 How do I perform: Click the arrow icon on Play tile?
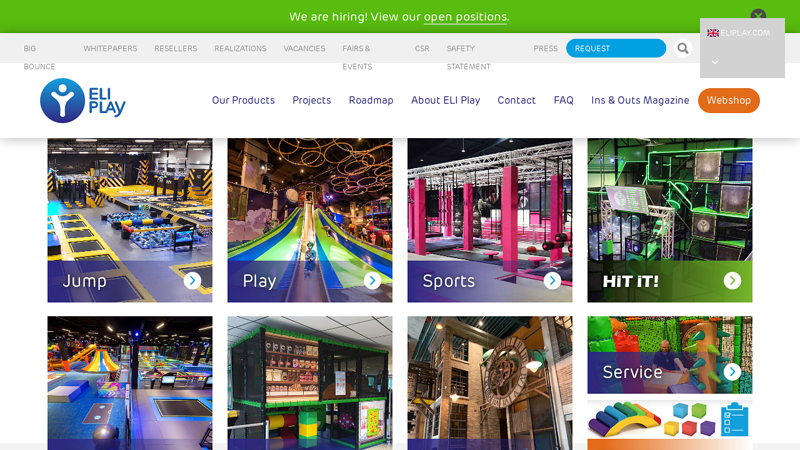coord(372,280)
